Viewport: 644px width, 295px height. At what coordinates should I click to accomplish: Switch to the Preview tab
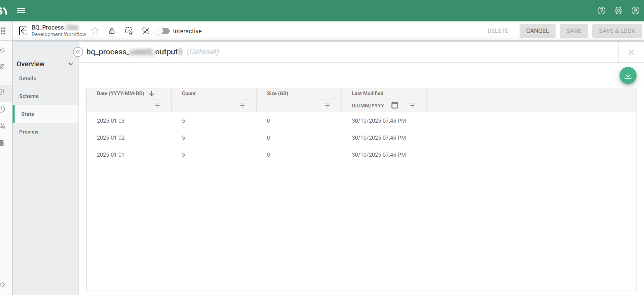click(29, 132)
